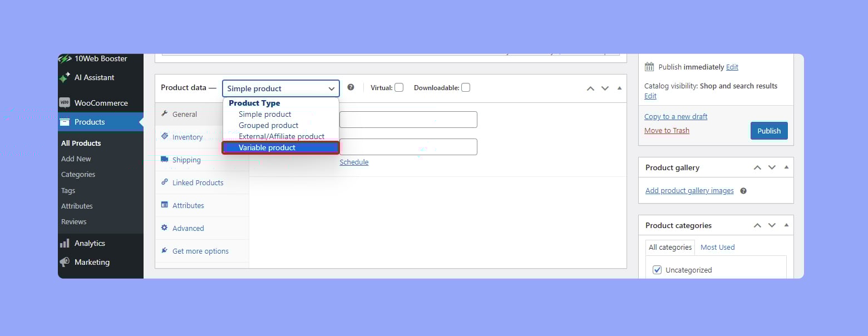Image resolution: width=868 pixels, height=336 pixels.
Task: Tick the Downloadable checkbox
Action: click(x=466, y=87)
